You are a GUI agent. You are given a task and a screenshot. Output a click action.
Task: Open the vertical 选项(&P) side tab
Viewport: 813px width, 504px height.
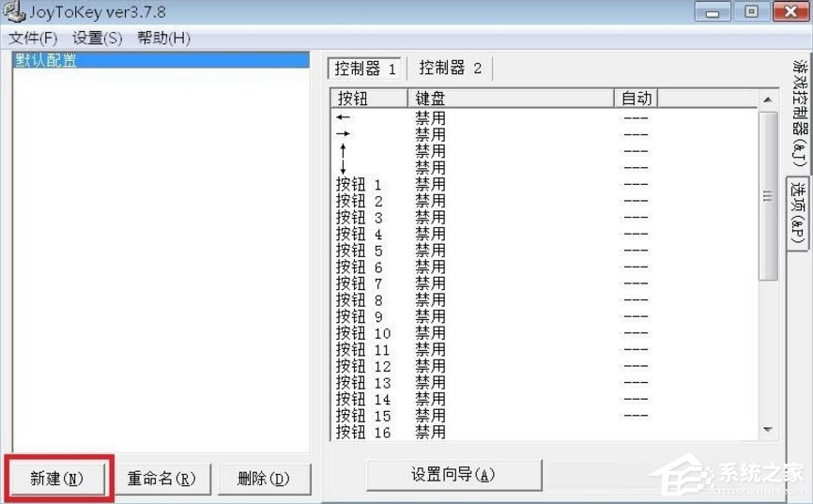click(x=798, y=213)
